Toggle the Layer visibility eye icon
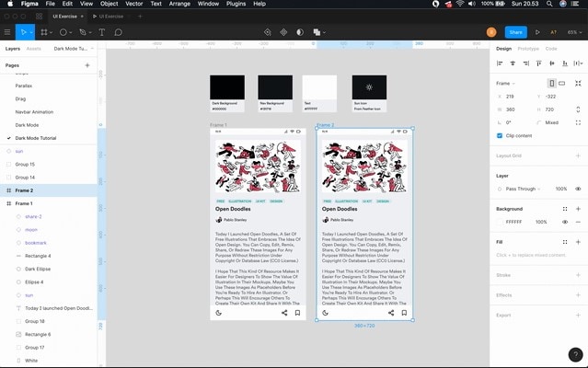 click(x=578, y=189)
